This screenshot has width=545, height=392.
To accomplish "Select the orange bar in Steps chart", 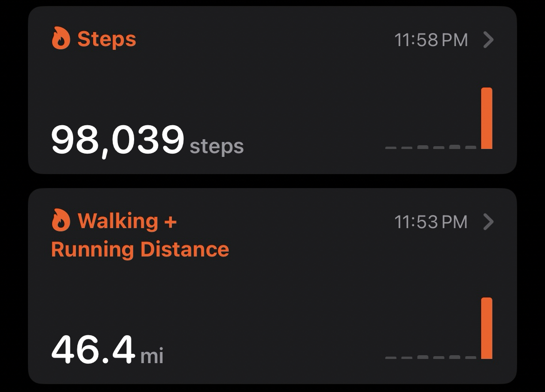I will [486, 118].
